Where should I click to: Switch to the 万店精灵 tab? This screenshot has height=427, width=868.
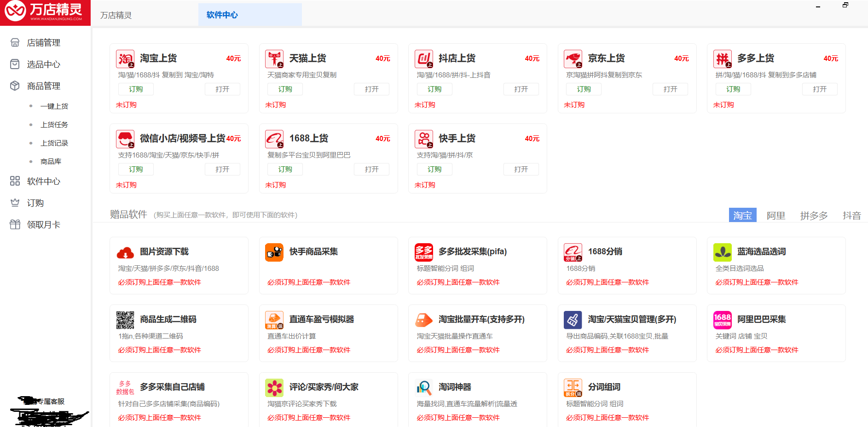[116, 15]
